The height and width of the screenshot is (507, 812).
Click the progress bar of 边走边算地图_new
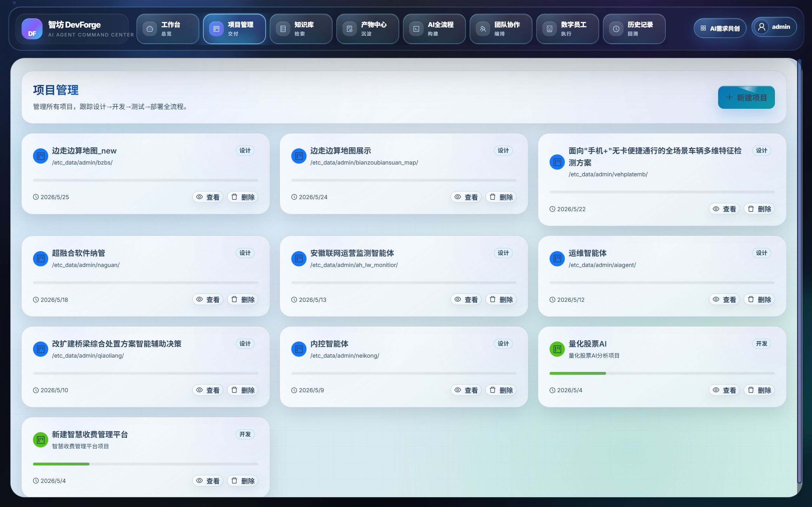(x=146, y=180)
